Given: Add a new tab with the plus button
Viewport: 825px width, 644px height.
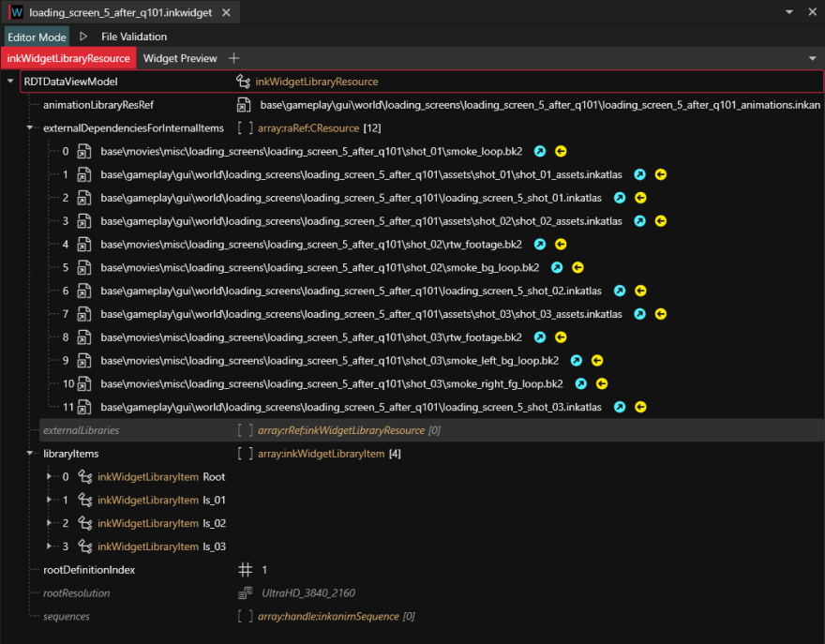Looking at the screenshot, I should pos(234,58).
